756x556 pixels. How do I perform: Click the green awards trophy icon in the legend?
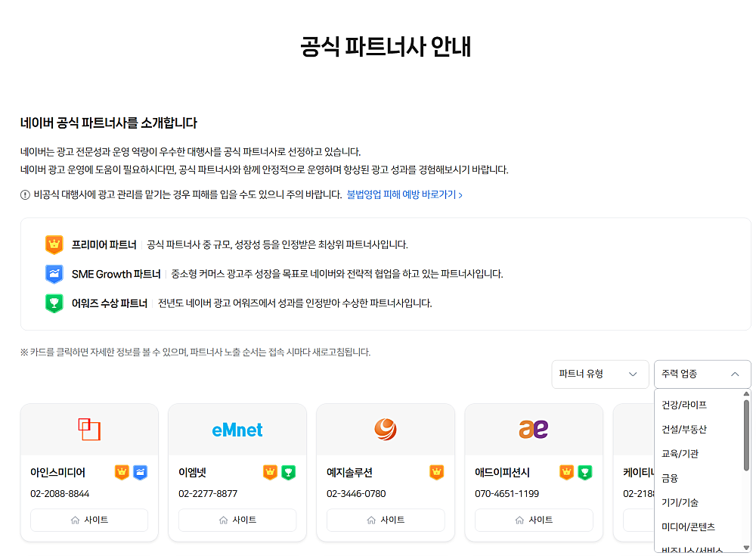[x=54, y=303]
